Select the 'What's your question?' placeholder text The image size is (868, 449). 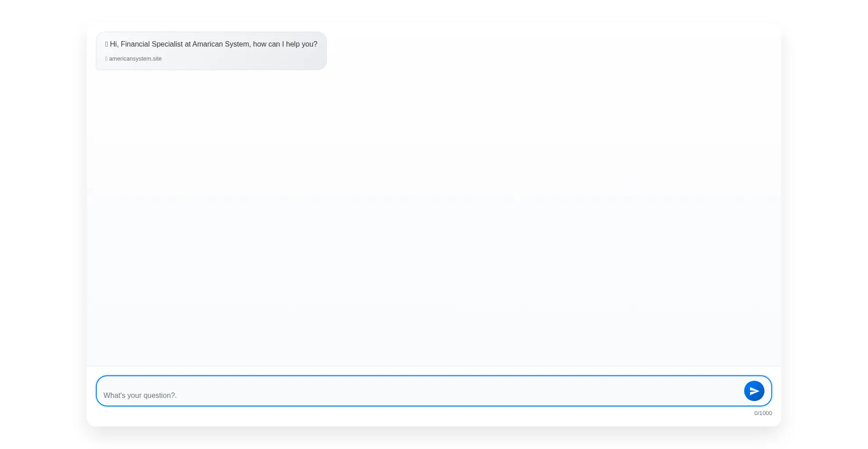(x=140, y=396)
